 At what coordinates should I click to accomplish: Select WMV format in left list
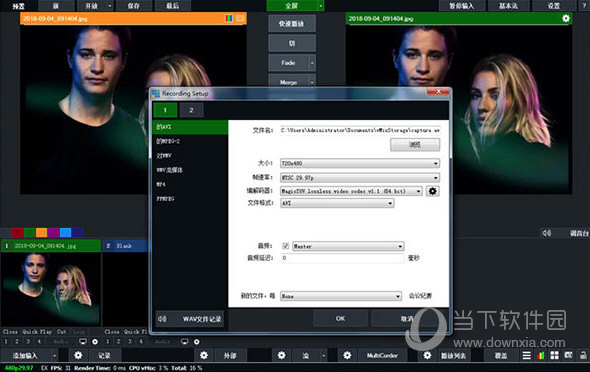(x=190, y=155)
